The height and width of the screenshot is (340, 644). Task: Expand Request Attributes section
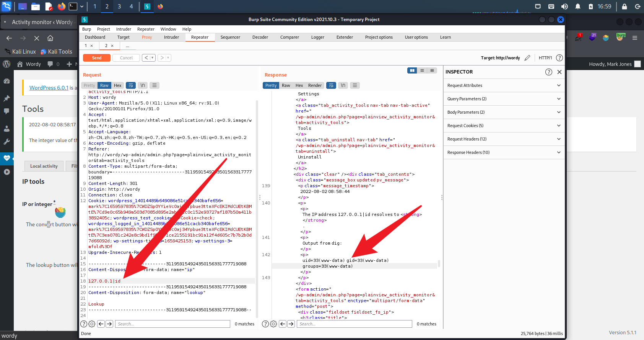504,85
